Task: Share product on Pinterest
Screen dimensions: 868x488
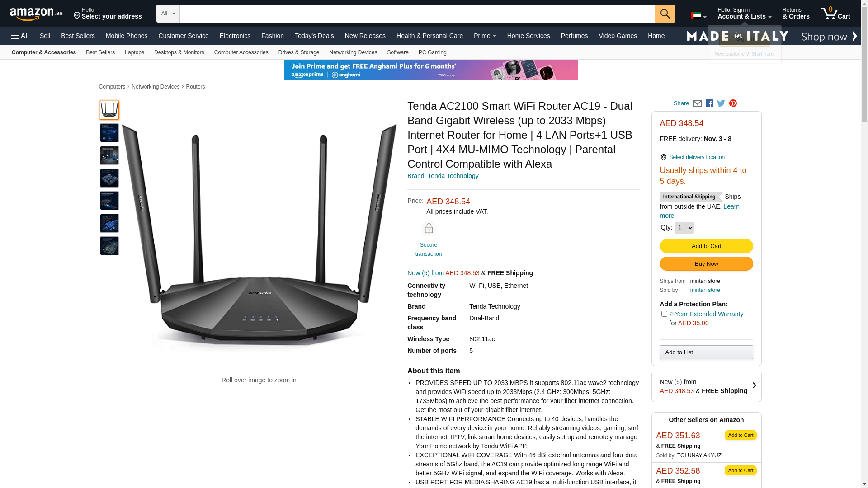Action: [x=733, y=103]
